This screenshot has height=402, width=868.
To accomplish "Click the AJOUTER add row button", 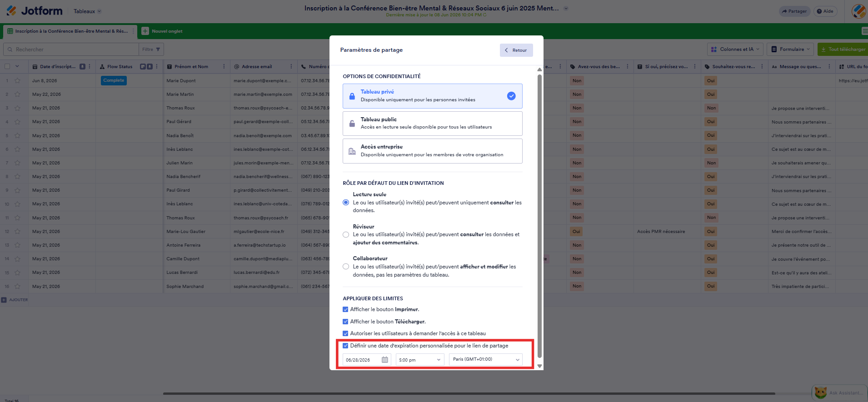I will [x=15, y=300].
